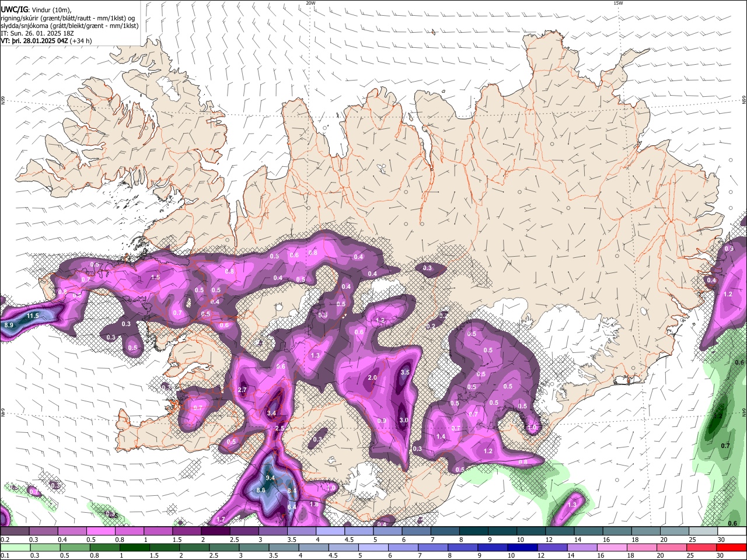This screenshot has height=560, width=747.
Task: Click the 3.0 snowfall value
Action: coord(403,420)
